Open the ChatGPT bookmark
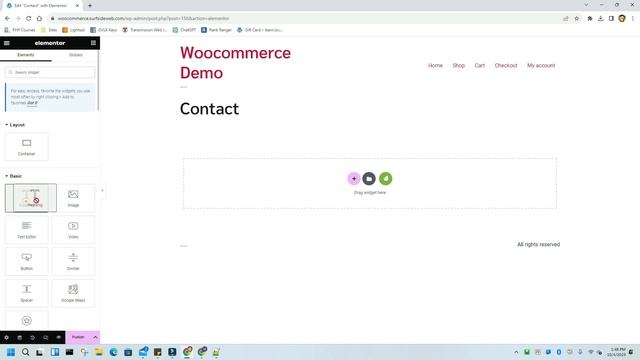The image size is (640, 360). (184, 30)
